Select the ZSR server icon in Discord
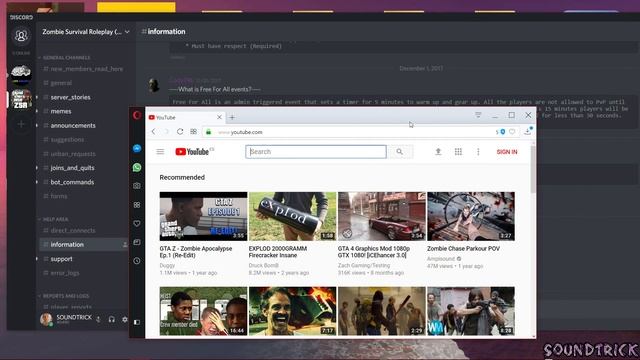 click(x=21, y=99)
